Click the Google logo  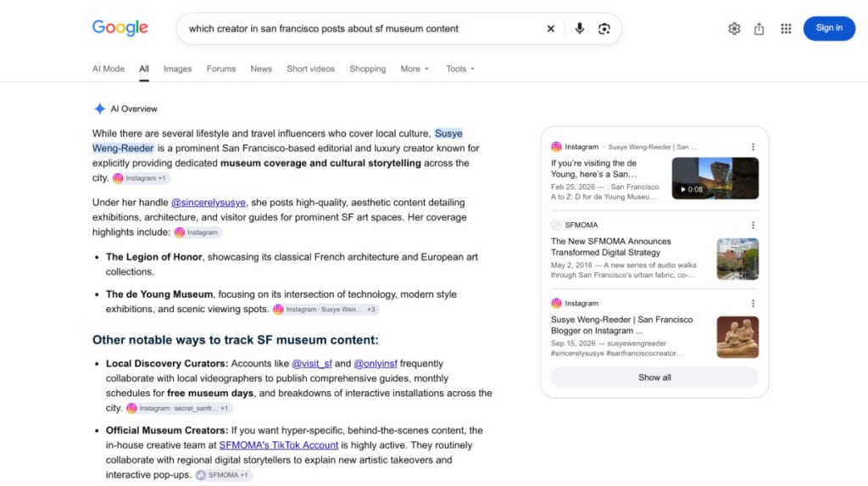[x=120, y=28]
